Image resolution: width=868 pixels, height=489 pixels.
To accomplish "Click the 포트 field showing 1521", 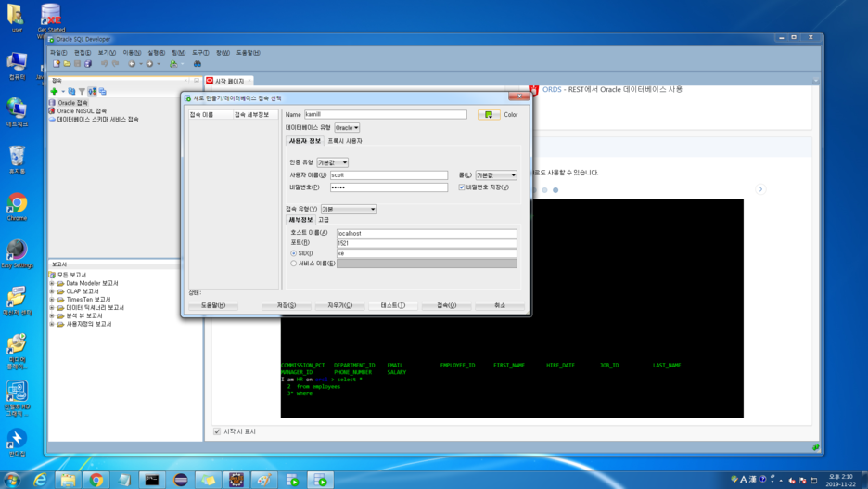I will point(427,243).
